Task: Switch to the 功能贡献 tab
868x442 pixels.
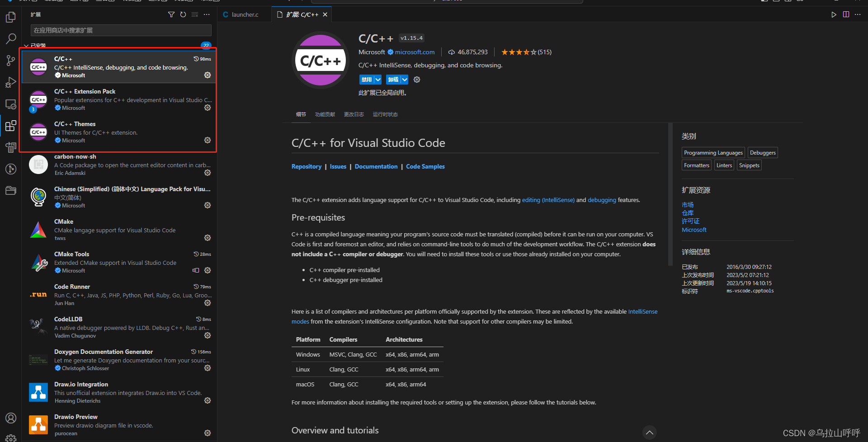Action: pyautogui.click(x=325, y=115)
